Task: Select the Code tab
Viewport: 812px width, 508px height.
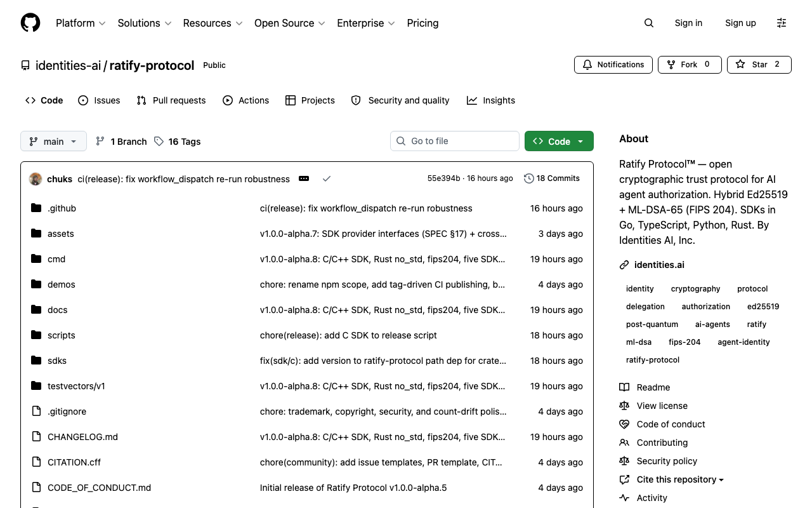Action: 44,100
